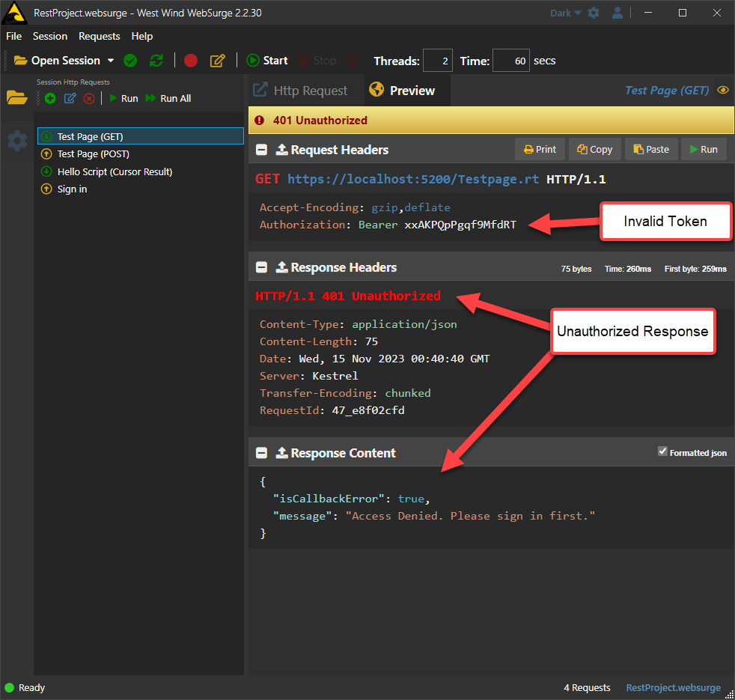The image size is (735, 700).
Task: Click the settings gear icon in left sidebar
Action: pos(17,141)
